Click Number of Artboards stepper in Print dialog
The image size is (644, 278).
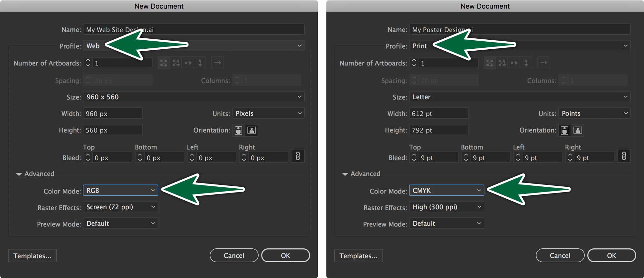point(414,63)
